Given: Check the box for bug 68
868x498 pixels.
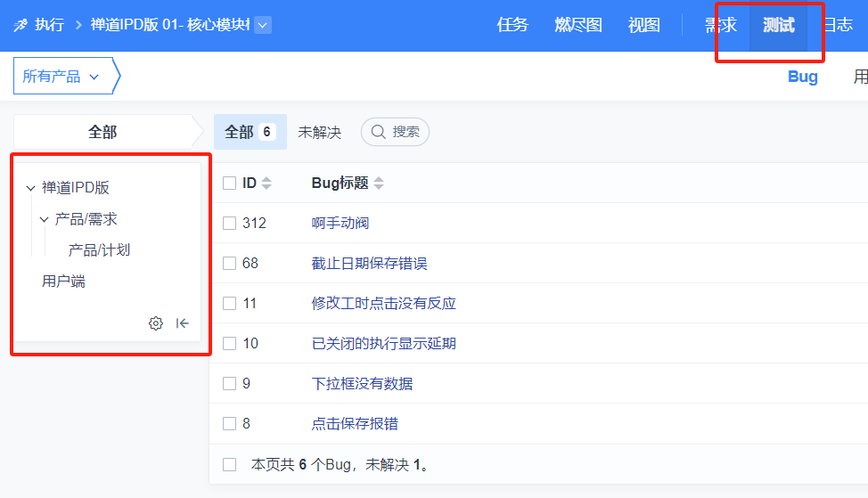Looking at the screenshot, I should pos(229,264).
